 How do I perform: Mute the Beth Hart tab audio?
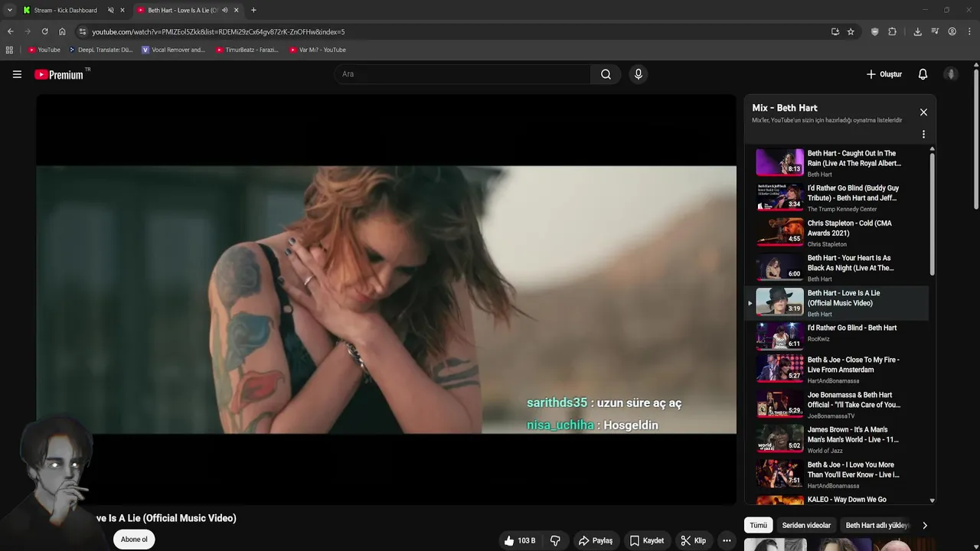coord(224,10)
